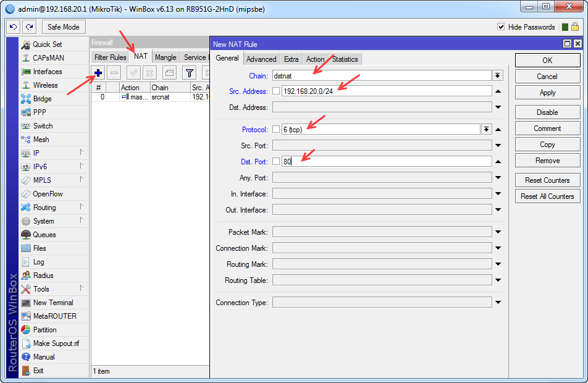This screenshot has height=383, width=588.
Task: Click the Redo arrow button
Action: [30, 27]
